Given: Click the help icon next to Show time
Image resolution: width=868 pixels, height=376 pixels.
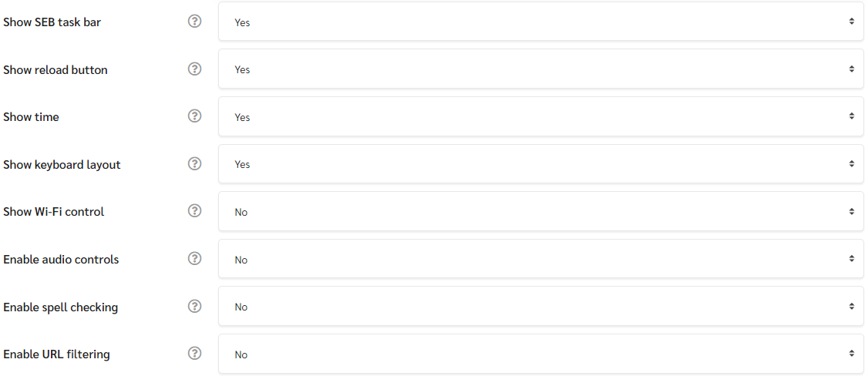Looking at the screenshot, I should point(194,116).
